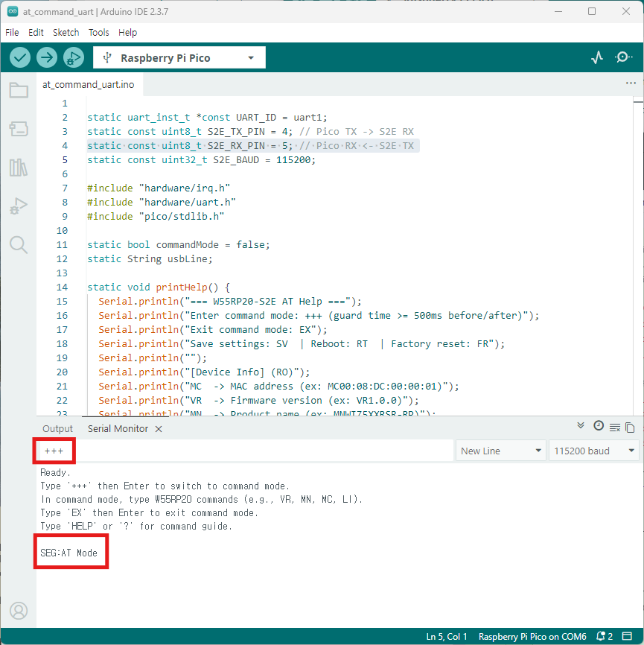The image size is (644, 645).
Task: Open the Search panel in the sidebar
Action: pyautogui.click(x=19, y=244)
